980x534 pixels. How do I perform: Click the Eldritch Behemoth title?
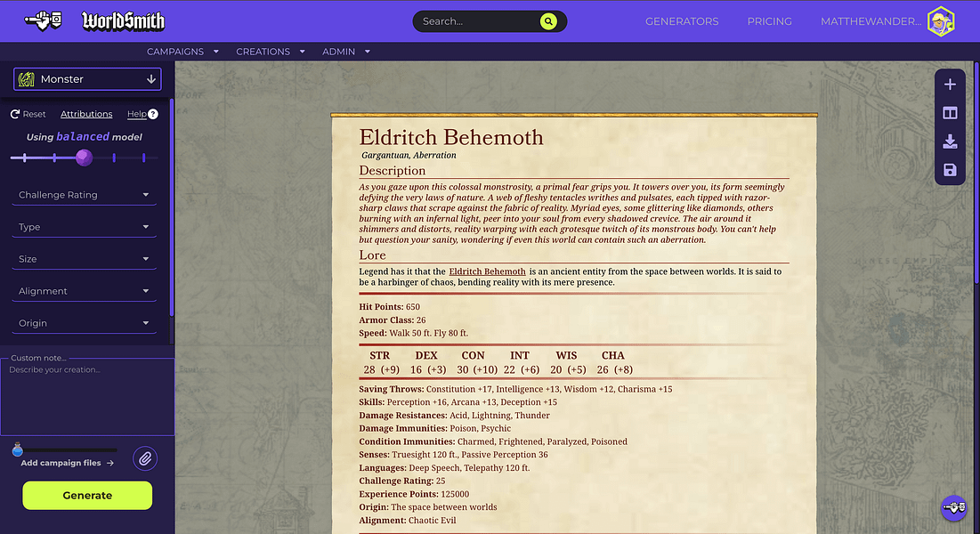pos(451,137)
